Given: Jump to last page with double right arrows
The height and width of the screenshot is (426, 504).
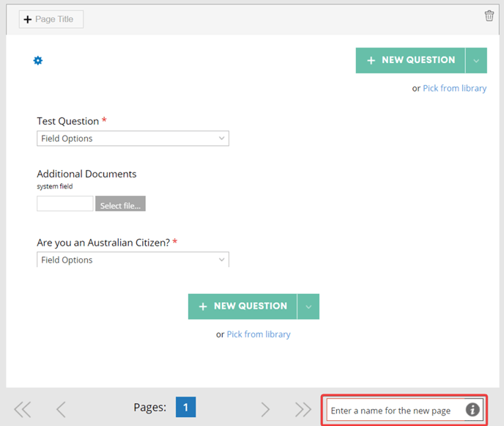Looking at the screenshot, I should pos(303,409).
